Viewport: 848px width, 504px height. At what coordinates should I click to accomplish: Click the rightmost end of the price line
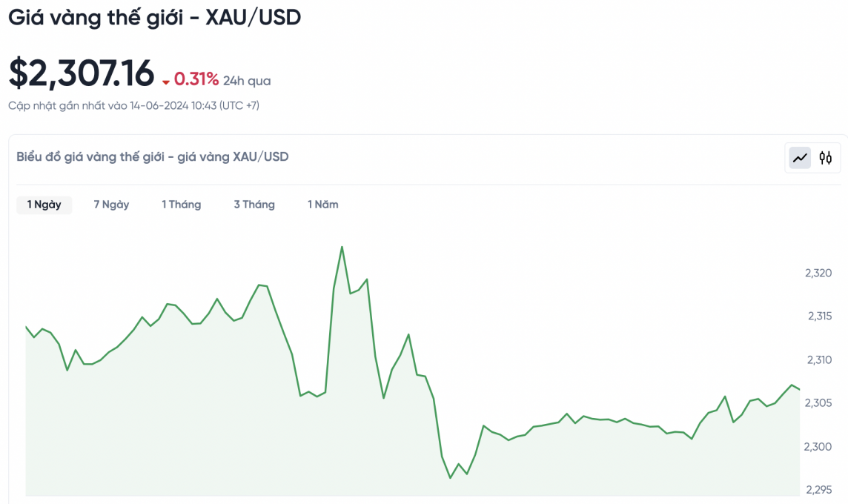tap(799, 389)
